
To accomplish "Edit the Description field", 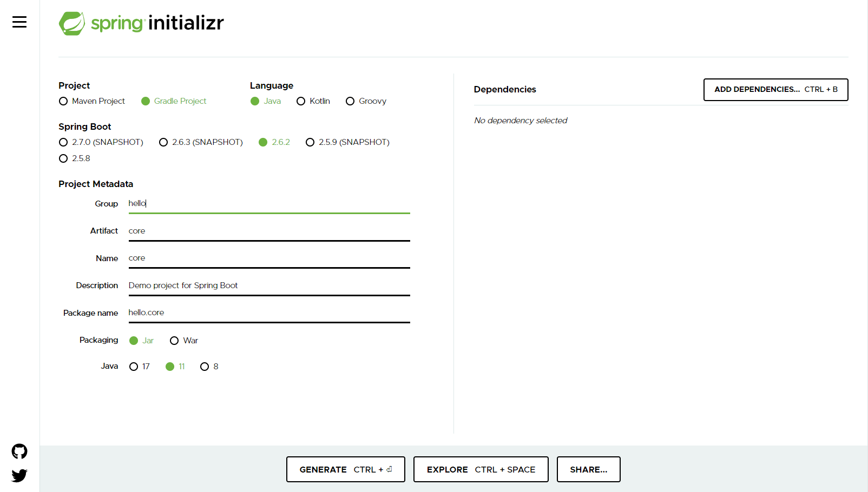I will [x=269, y=286].
